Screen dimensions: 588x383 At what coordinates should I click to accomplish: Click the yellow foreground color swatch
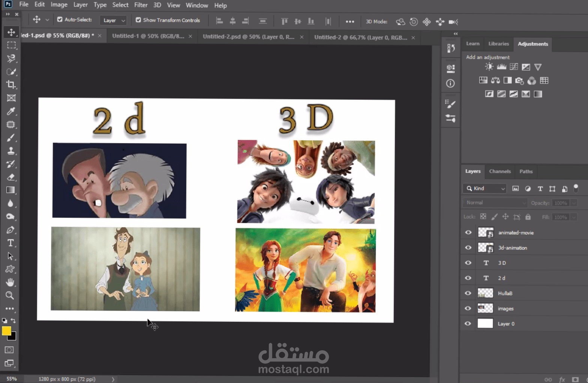(x=6, y=330)
